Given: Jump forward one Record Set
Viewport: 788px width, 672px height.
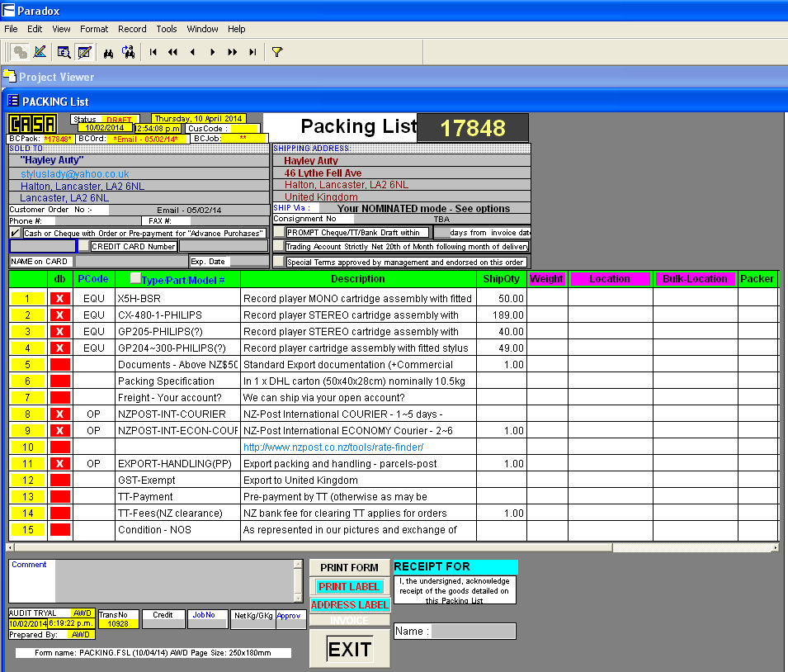Looking at the screenshot, I should 232,52.
